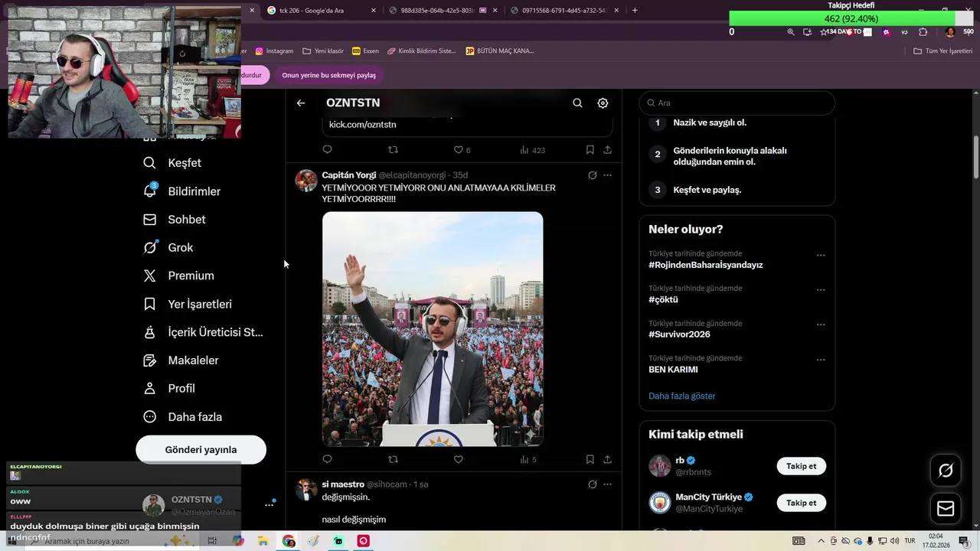Like the kick.com/ozntstn post
The image size is (980, 551).
(x=462, y=150)
